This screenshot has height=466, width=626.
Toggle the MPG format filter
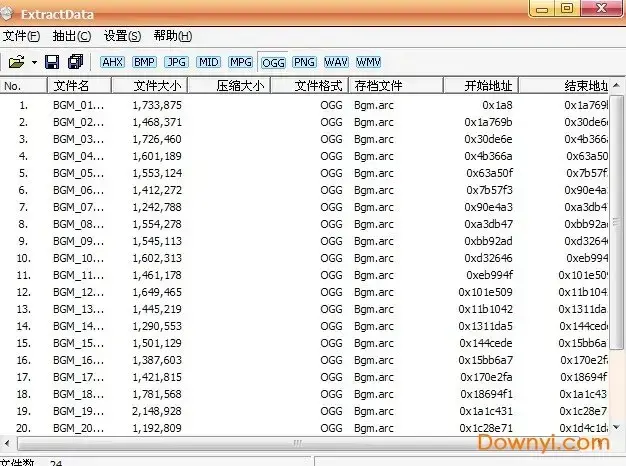tap(241, 62)
